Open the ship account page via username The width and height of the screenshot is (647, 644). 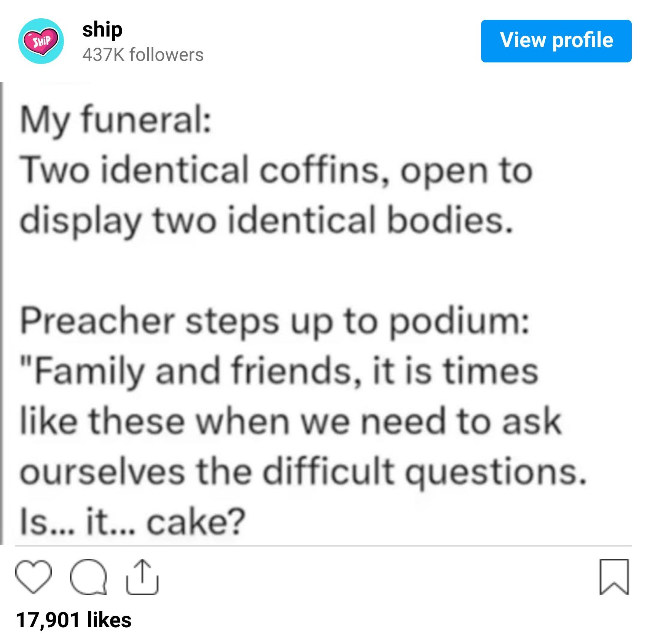102,30
